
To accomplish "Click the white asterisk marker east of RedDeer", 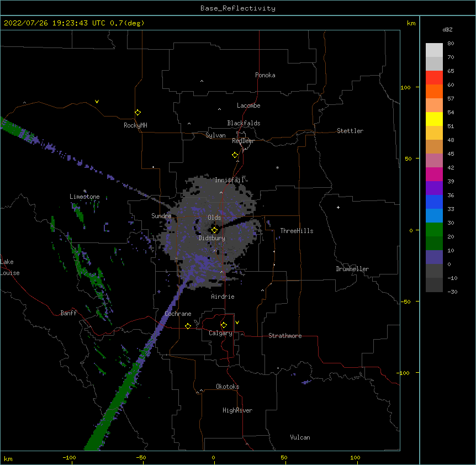I will point(277,167).
